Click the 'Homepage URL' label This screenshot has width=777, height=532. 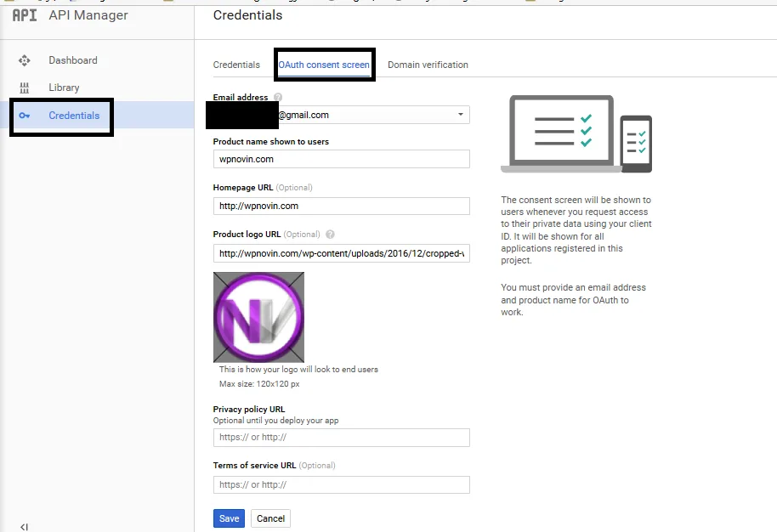(x=243, y=188)
